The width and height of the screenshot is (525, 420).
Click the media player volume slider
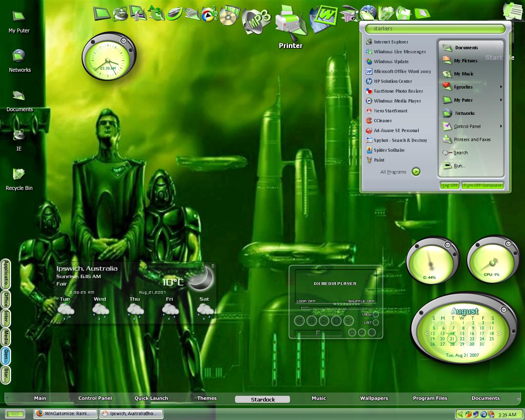click(x=318, y=333)
